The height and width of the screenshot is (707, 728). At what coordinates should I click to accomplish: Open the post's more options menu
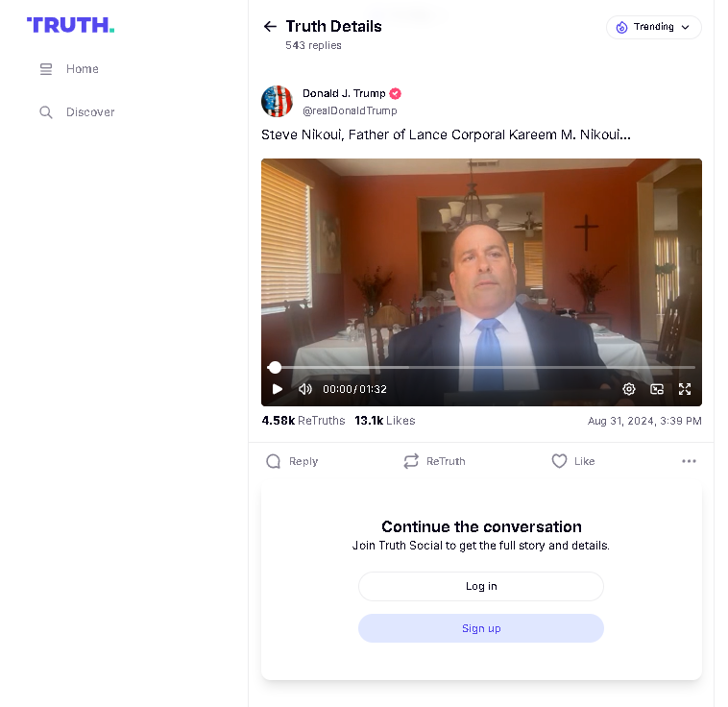(x=689, y=461)
